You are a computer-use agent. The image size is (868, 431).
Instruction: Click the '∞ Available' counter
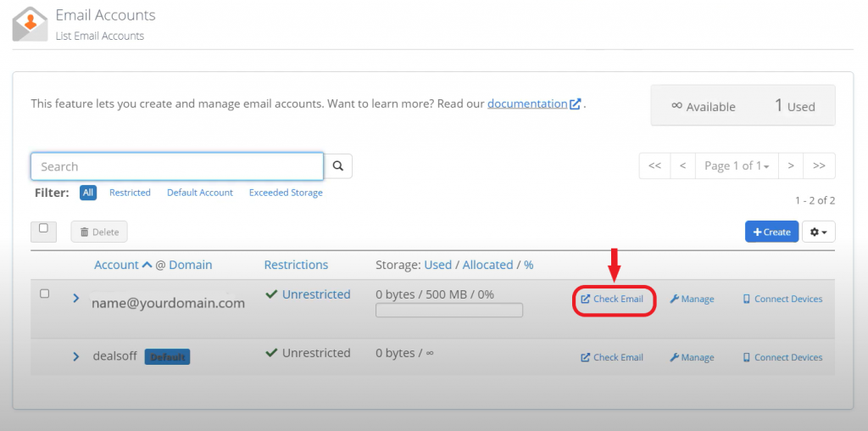tap(703, 106)
